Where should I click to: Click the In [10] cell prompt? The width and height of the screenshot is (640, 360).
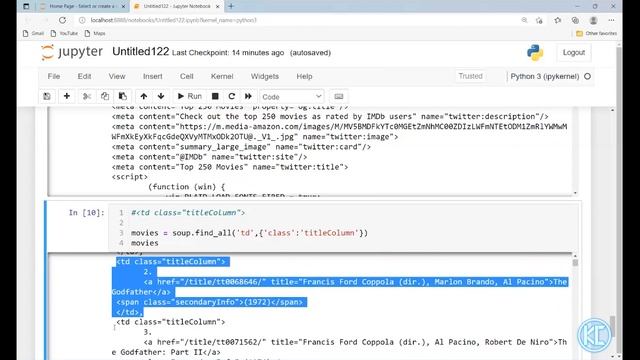coord(87,213)
